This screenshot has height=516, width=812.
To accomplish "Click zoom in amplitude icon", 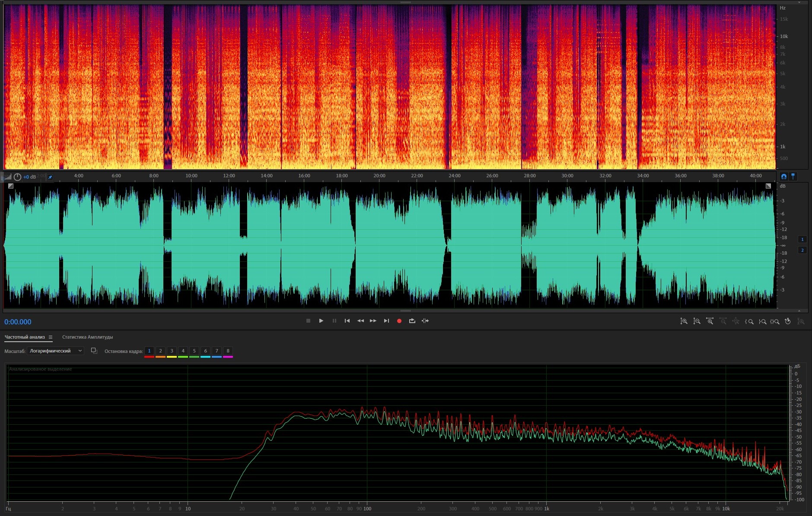I will (684, 321).
